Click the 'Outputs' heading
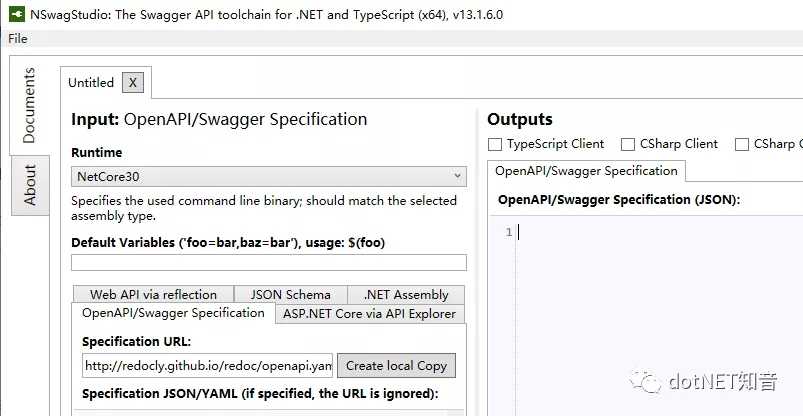The image size is (803, 416). pos(520,119)
